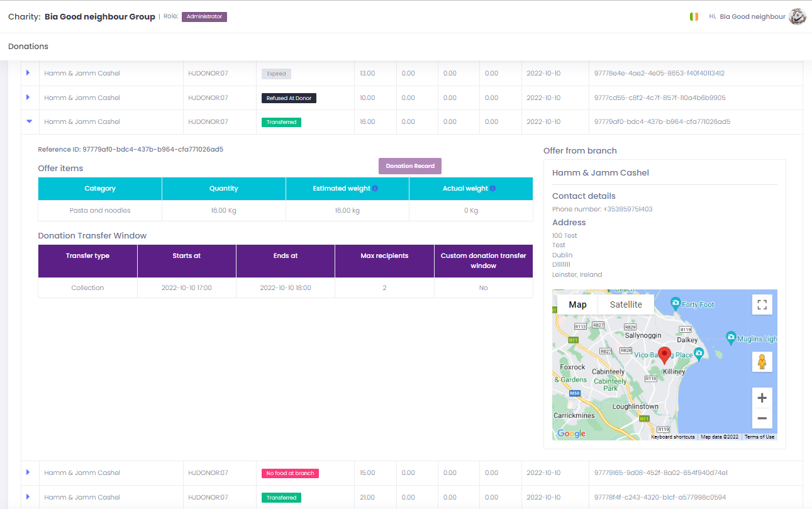Zoom out on the map
Screen dimensions: 812x509
tap(762, 418)
